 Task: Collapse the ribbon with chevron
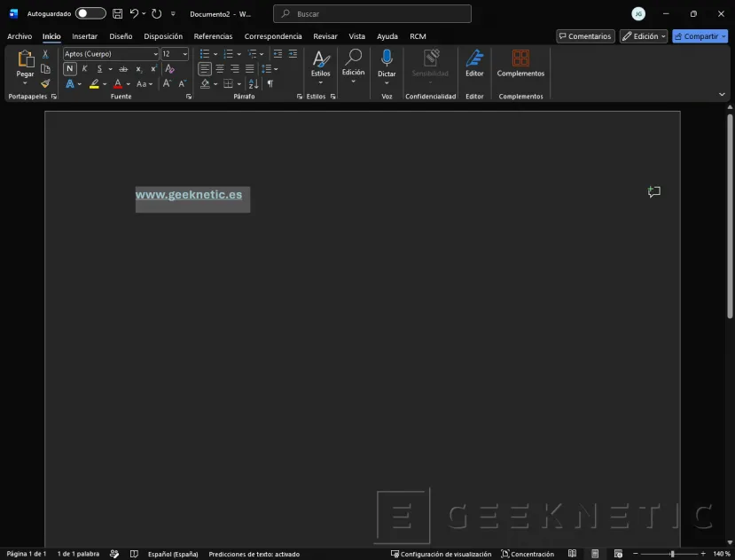[722, 95]
